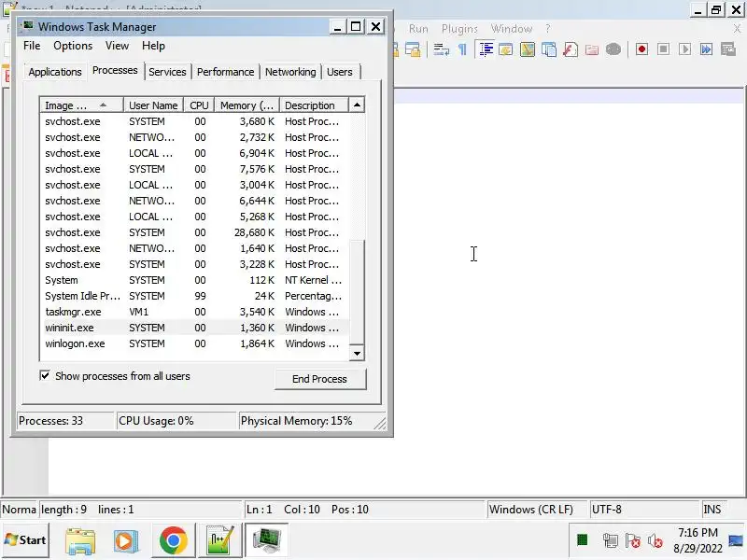Click the Stop Recording macro icon
Viewport: 747px width, 560px height.
(663, 49)
